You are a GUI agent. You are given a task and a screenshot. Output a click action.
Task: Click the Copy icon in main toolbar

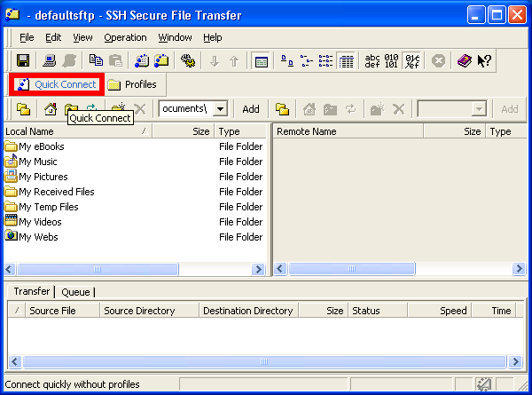(x=96, y=61)
